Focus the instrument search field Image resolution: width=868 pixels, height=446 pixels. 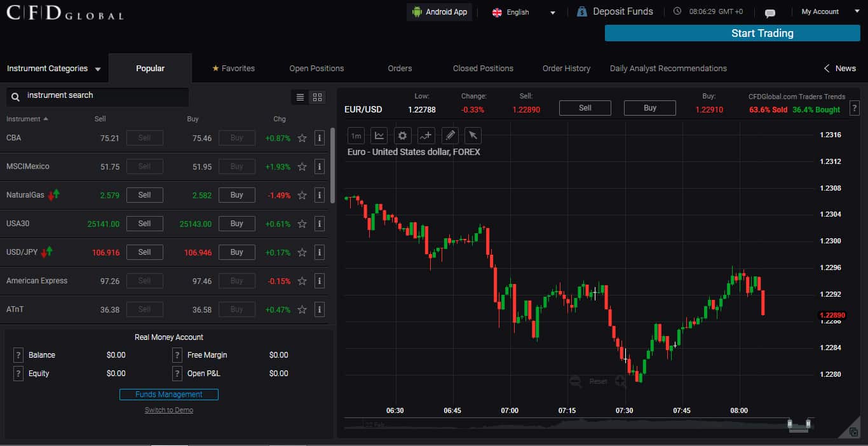coord(98,97)
